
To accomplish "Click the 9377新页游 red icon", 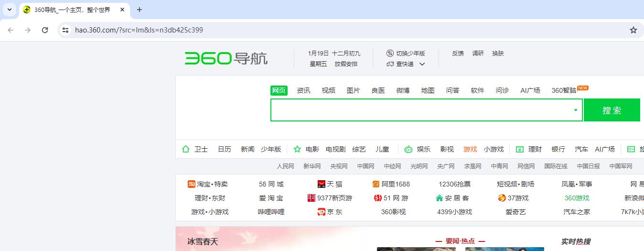I will [x=311, y=198].
